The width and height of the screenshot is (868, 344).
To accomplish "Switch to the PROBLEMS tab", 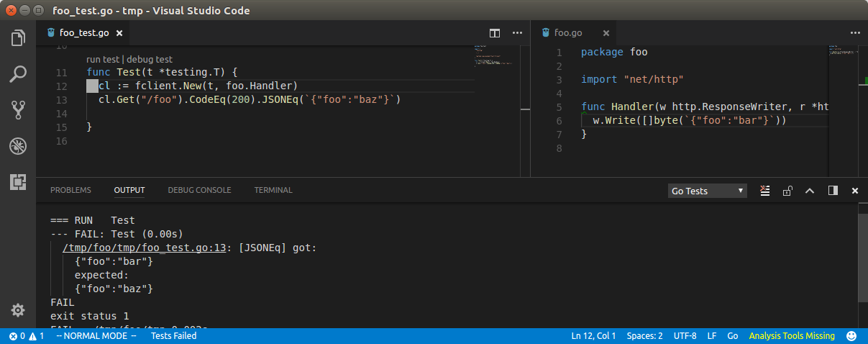I will click(70, 190).
